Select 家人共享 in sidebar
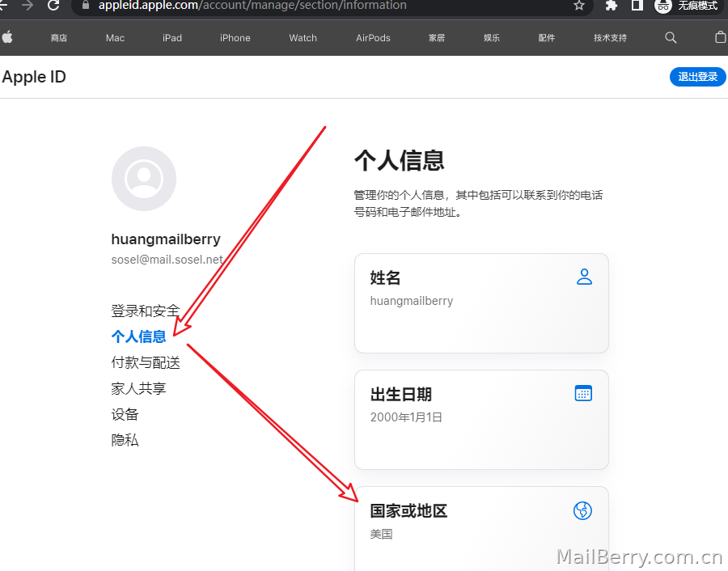Screen dimensions: 728x571 (138, 388)
